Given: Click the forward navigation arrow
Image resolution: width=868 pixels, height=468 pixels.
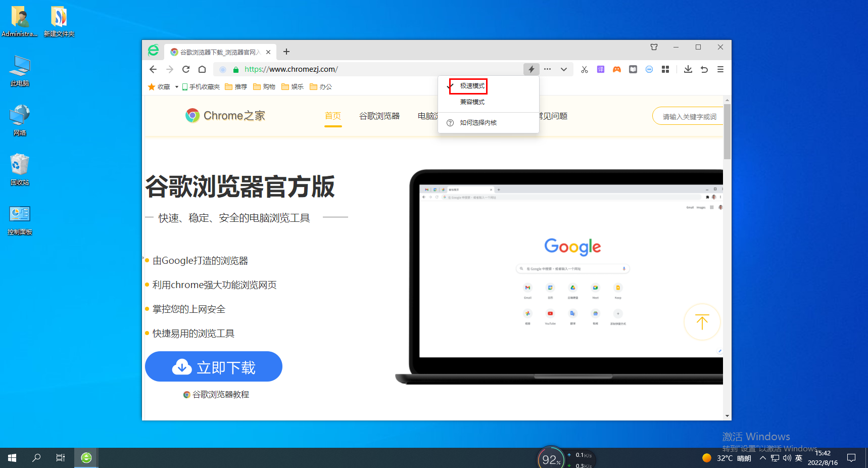Looking at the screenshot, I should [170, 69].
